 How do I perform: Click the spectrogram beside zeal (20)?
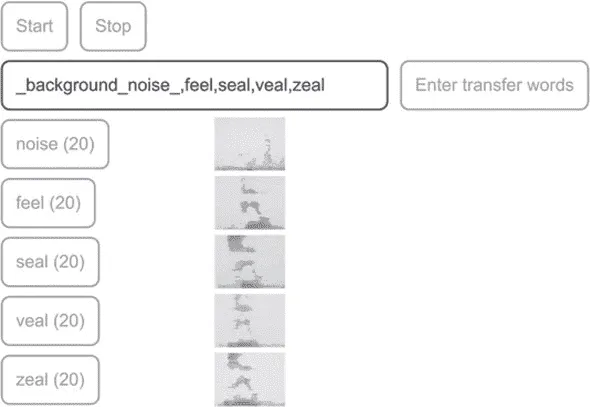[x=250, y=380]
